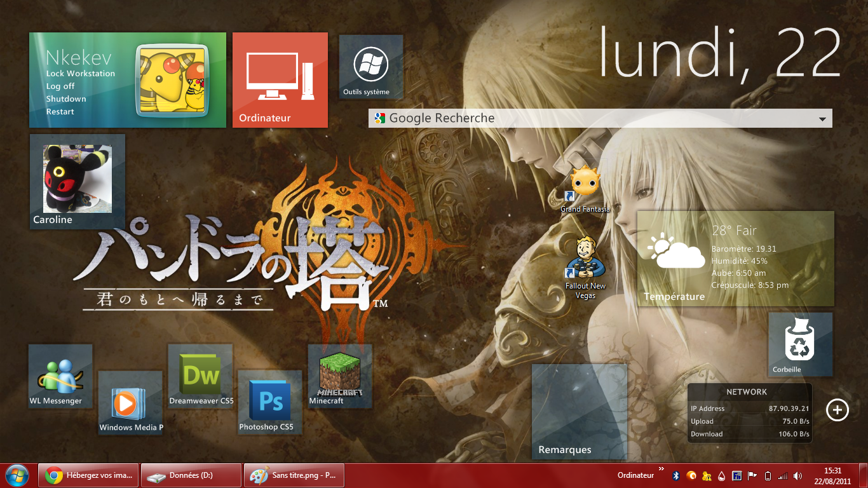Launch Dreamweaver CS5 tile
868x488 pixels.
(200, 376)
